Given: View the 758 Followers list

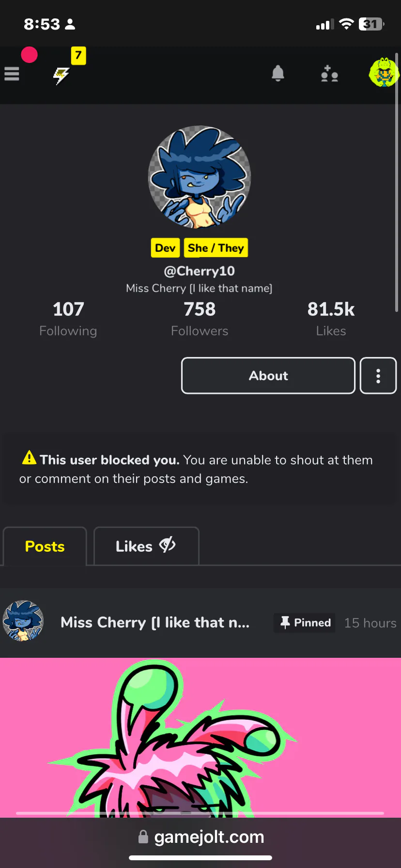Looking at the screenshot, I should coord(200,319).
